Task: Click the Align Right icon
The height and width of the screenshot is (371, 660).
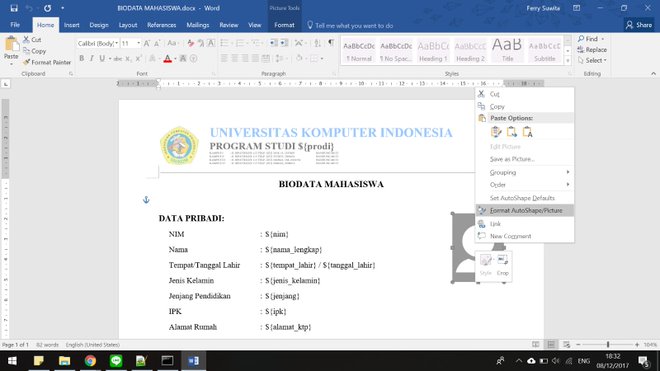Action: 245,59
